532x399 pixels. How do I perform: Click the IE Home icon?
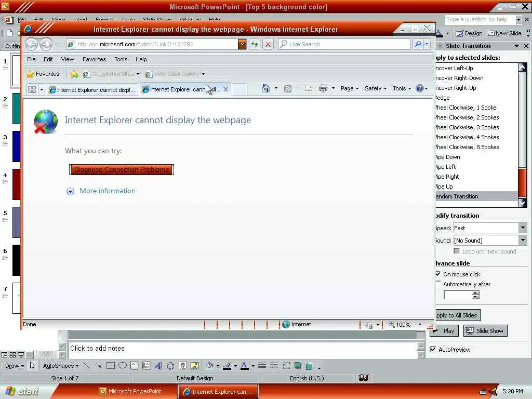click(x=265, y=88)
